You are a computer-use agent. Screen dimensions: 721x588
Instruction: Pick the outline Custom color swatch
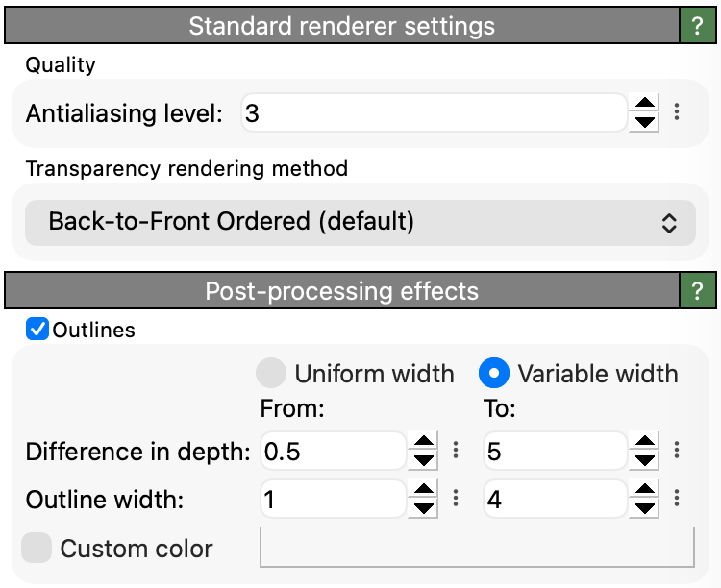[477, 547]
